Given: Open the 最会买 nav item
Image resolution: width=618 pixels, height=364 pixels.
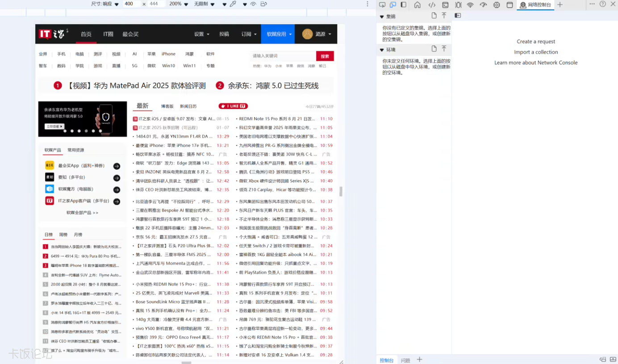Looking at the screenshot, I should pyautogui.click(x=130, y=34).
